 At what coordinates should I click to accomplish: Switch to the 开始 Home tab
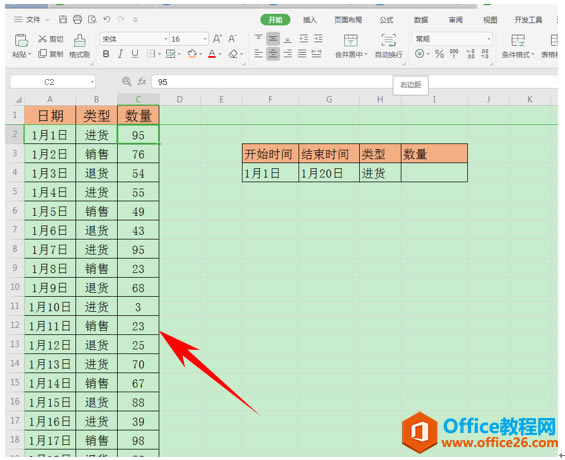pos(275,20)
